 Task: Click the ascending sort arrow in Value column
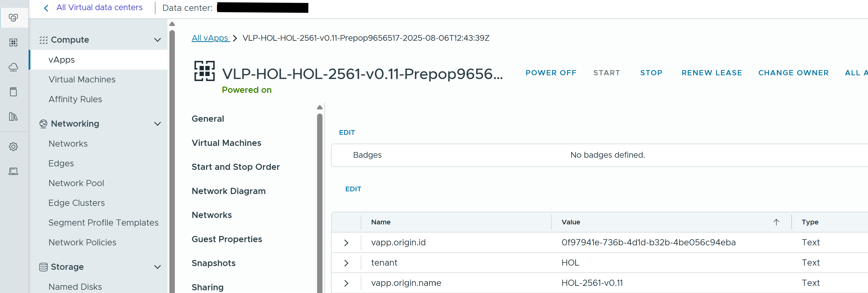[x=776, y=222]
